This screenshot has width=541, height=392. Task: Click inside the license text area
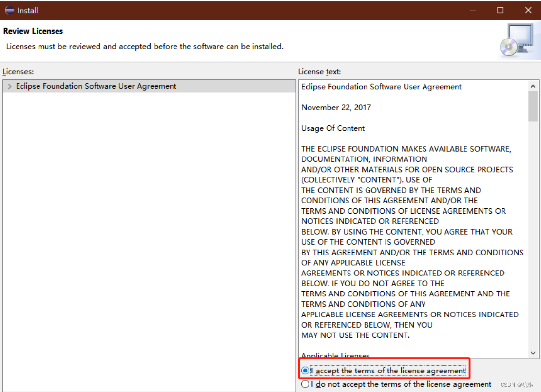click(412, 219)
